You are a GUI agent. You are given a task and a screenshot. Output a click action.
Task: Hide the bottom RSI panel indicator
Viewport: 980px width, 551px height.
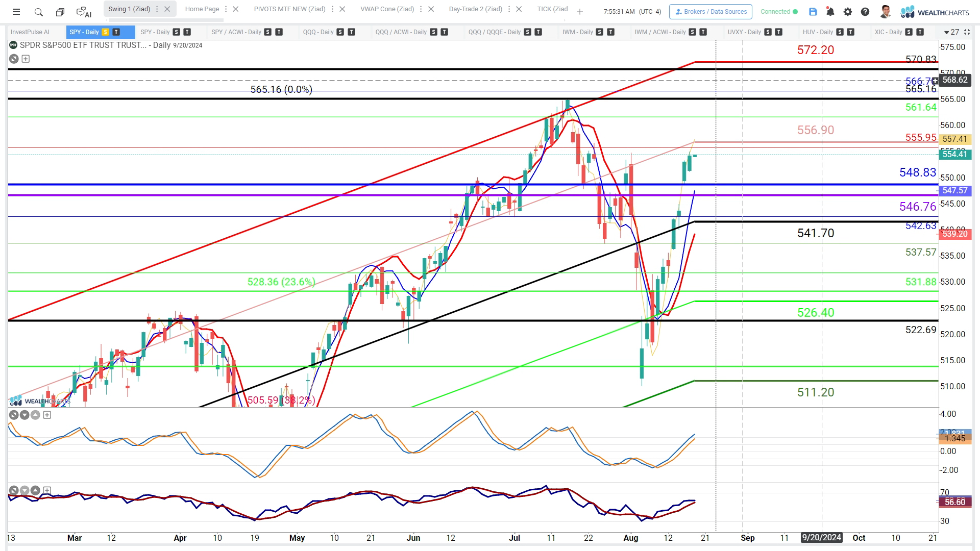pyautogui.click(x=14, y=490)
